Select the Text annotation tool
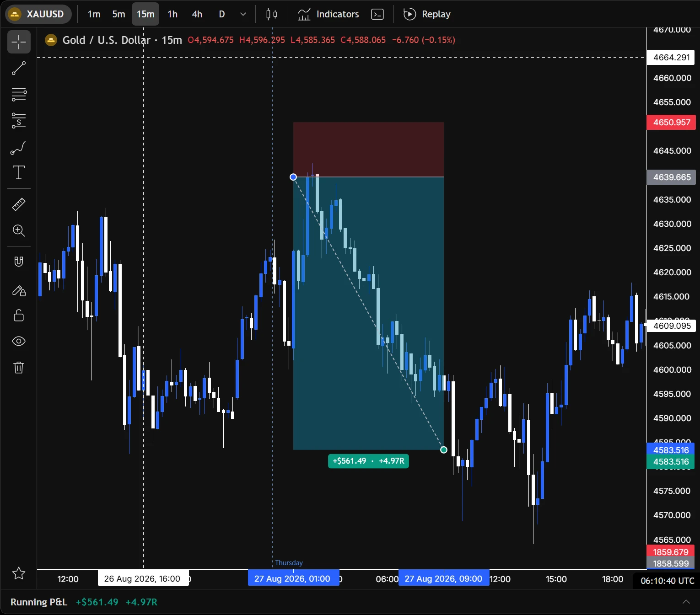700x615 pixels. click(19, 172)
